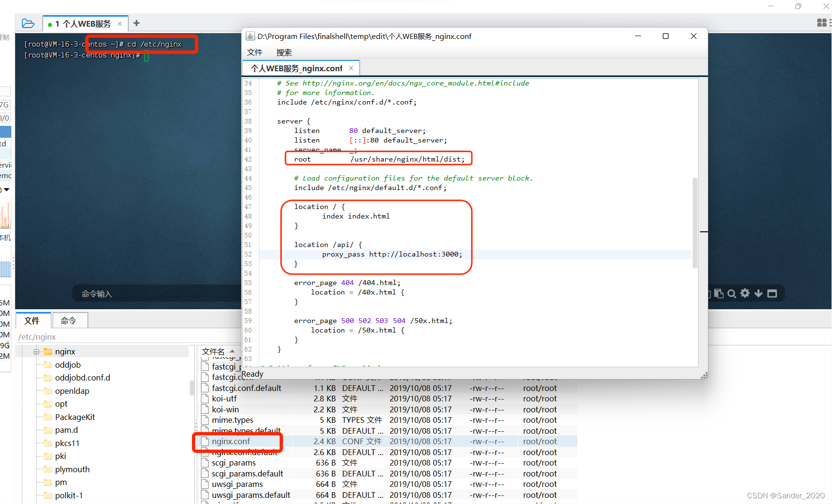832x504 pixels.
Task: Select the scgi_params file row
Action: 388,463
